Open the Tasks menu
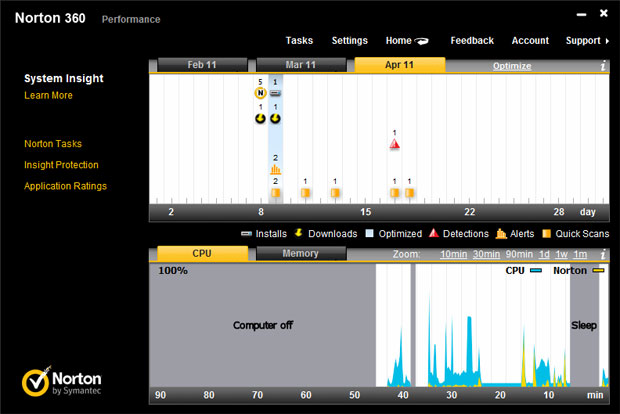 coord(299,40)
